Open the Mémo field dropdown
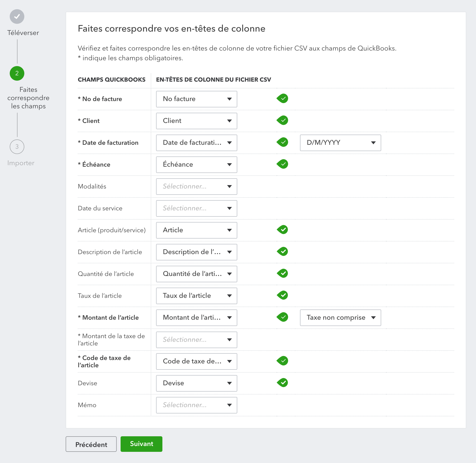The width and height of the screenshot is (476, 463). click(196, 405)
